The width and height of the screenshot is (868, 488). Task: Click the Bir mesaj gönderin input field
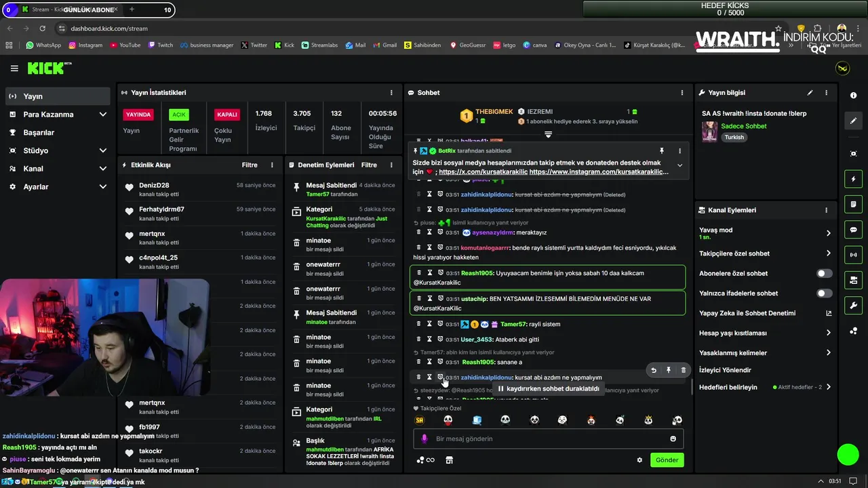tap(548, 439)
